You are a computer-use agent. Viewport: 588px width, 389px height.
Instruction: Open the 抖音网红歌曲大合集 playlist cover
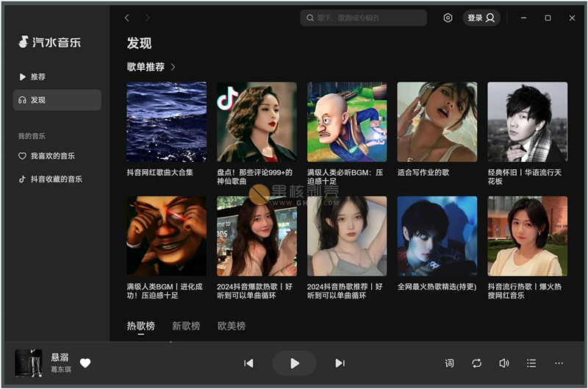point(166,121)
